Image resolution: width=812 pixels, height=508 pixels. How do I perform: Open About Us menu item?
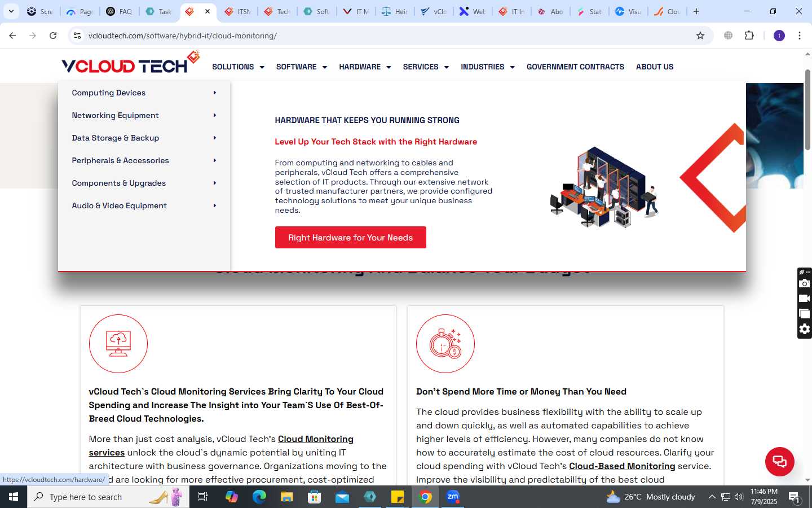pos(655,67)
